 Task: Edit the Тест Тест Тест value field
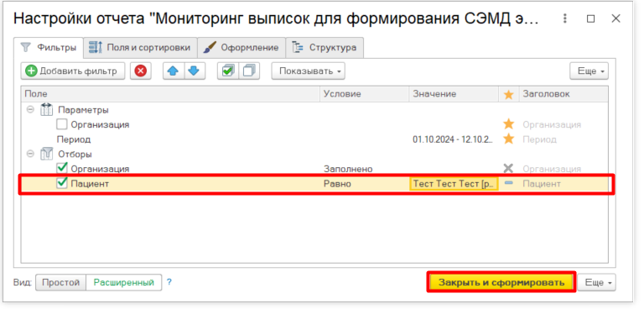(454, 184)
